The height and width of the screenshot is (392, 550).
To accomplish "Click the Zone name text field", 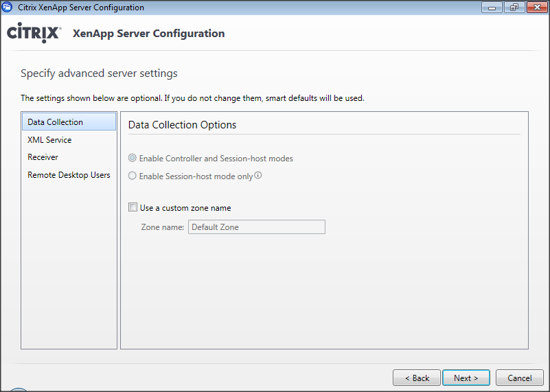I will tap(256, 227).
